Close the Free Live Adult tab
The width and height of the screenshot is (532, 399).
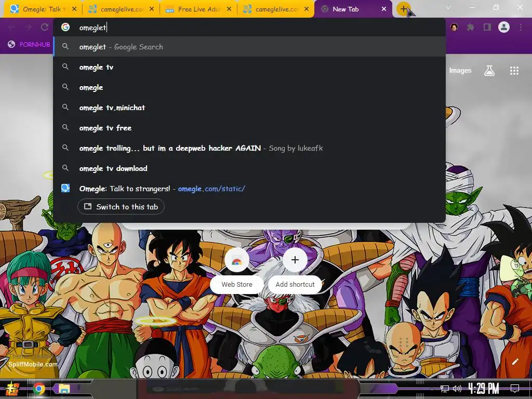[x=229, y=9]
